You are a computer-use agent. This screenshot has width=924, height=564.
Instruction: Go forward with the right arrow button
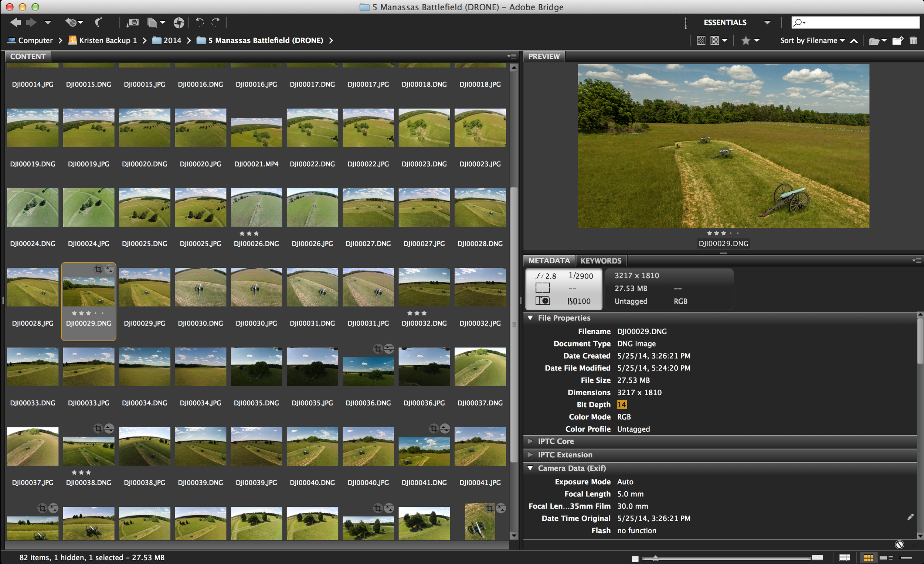[x=31, y=23]
